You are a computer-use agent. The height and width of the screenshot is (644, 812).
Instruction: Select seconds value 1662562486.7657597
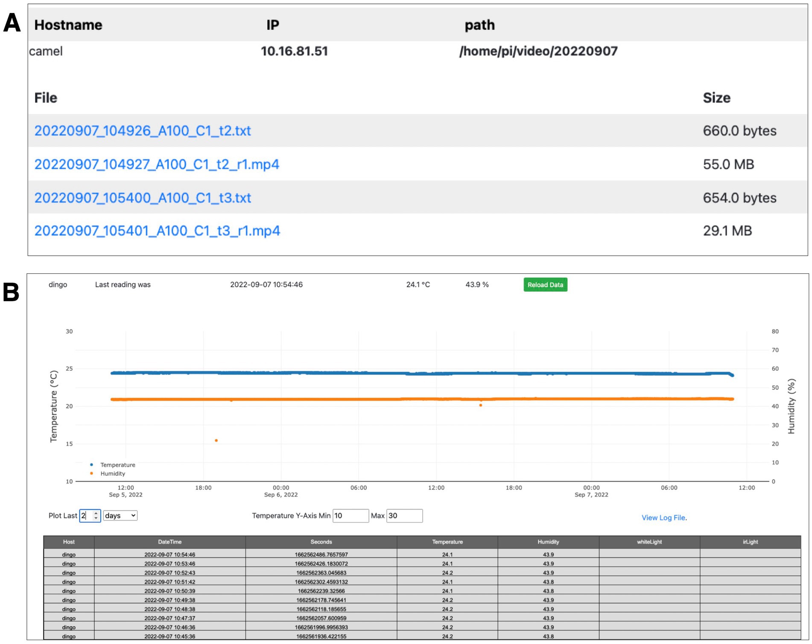(x=321, y=555)
